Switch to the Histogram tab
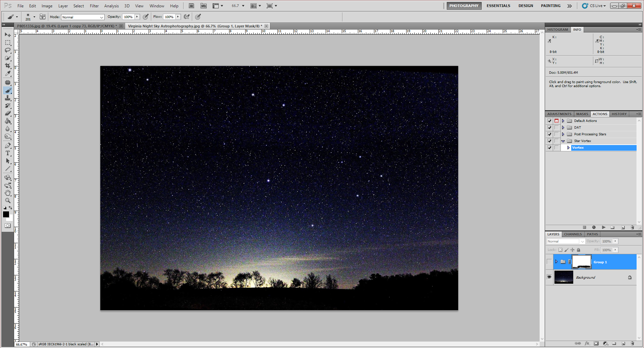This screenshot has height=348, width=644. tap(557, 30)
